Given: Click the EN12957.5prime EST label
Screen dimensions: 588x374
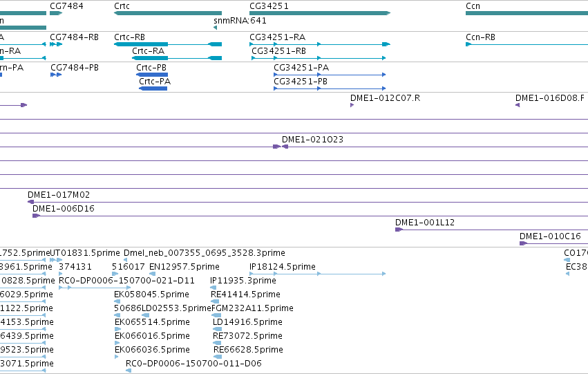Looking at the screenshot, I should pyautogui.click(x=184, y=267).
